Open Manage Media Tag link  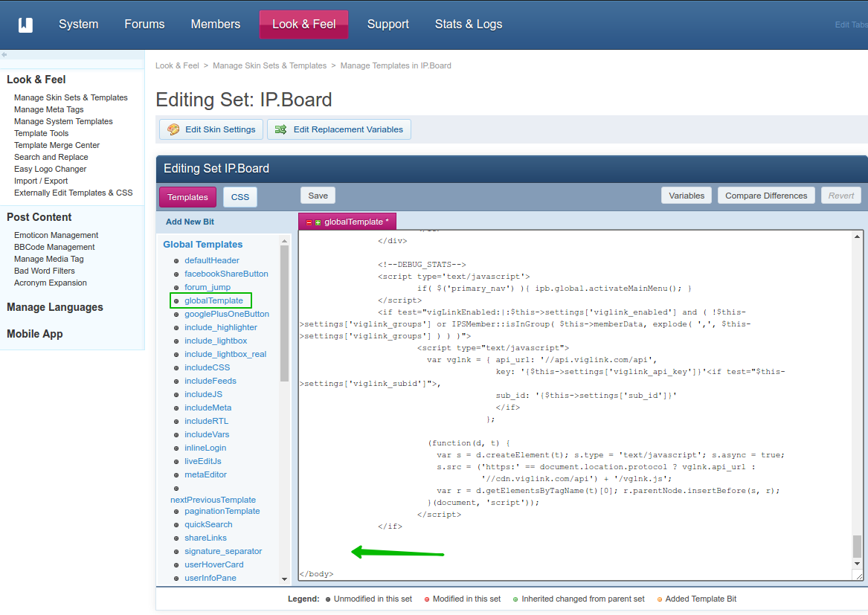tap(48, 259)
